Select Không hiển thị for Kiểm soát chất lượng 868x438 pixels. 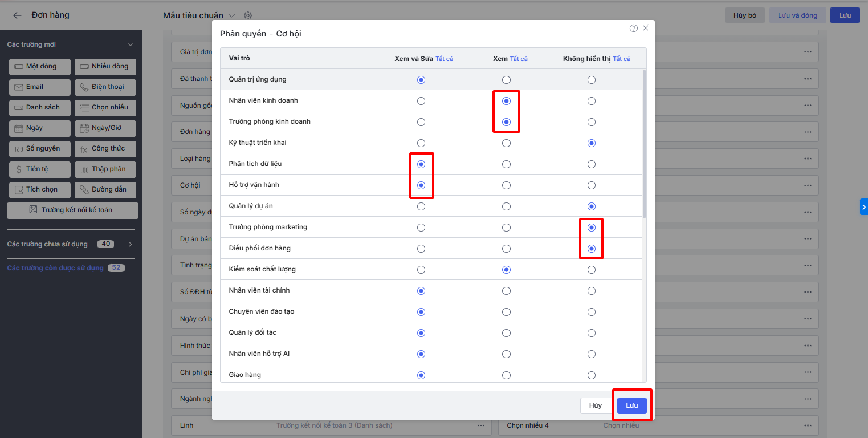coord(592,270)
